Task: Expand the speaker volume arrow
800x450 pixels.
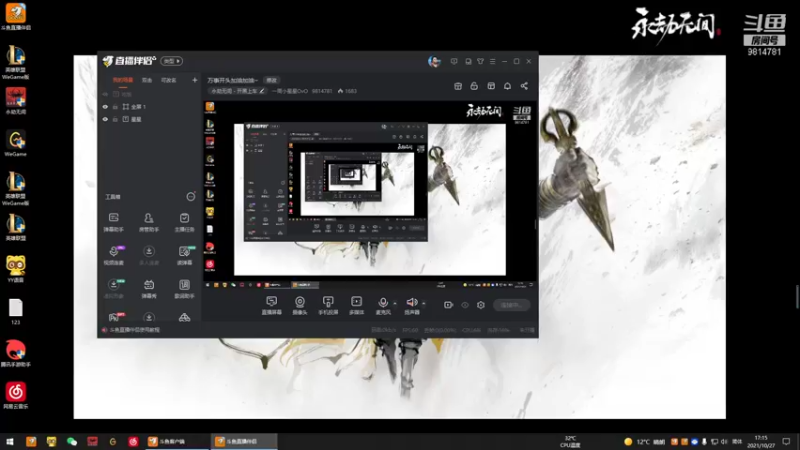Action: pyautogui.click(x=423, y=304)
